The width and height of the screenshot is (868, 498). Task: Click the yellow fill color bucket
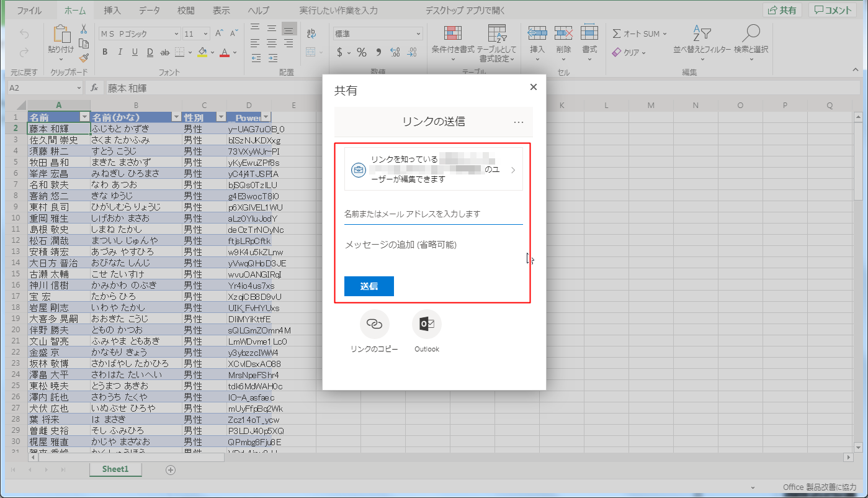click(x=202, y=52)
